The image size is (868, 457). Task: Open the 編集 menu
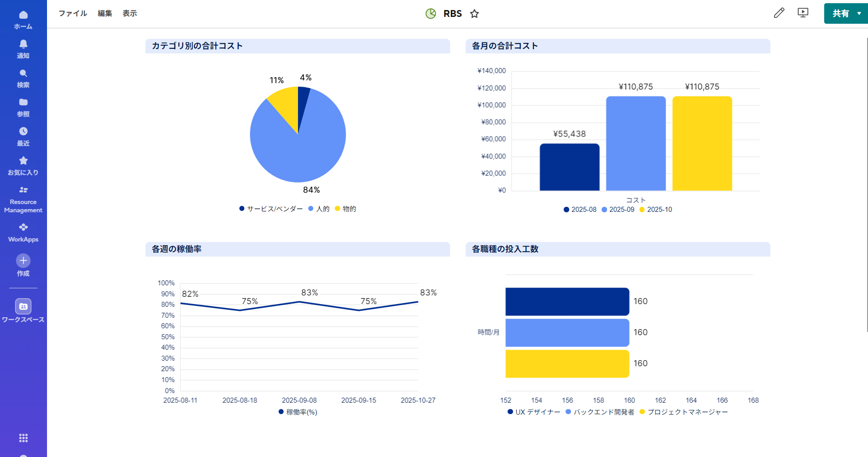pyautogui.click(x=105, y=13)
